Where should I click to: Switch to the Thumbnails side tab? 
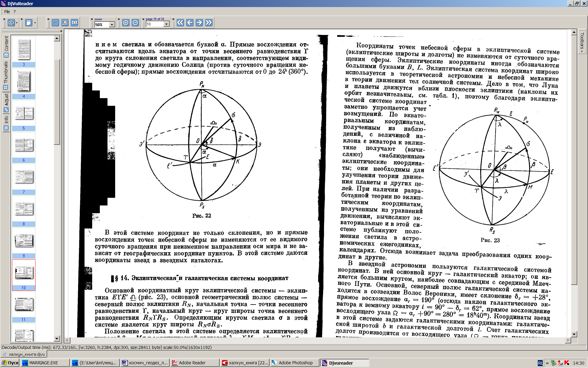pos(6,75)
